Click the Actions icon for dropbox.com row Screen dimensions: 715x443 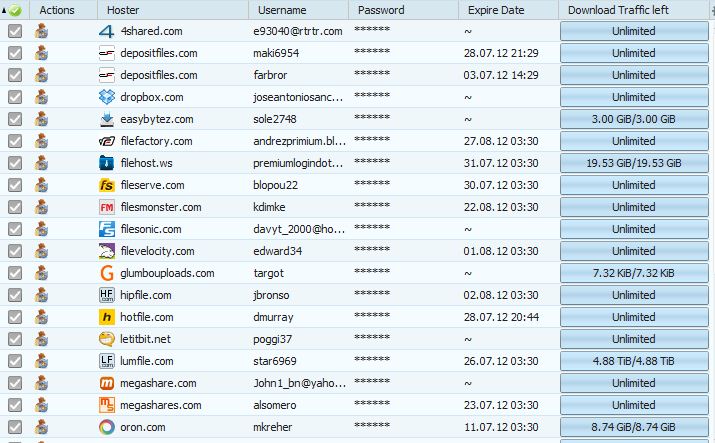click(x=41, y=97)
